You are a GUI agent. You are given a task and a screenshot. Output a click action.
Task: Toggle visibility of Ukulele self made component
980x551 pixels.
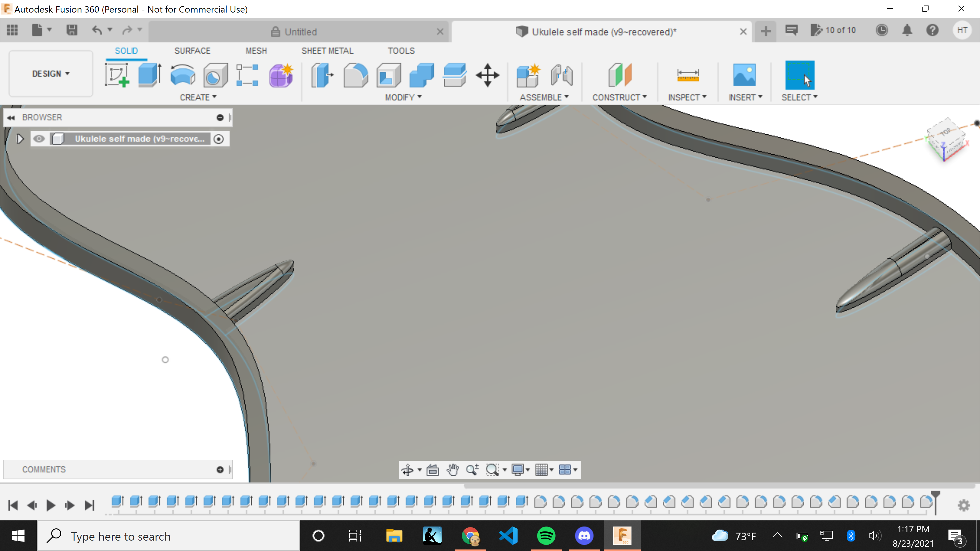coord(39,139)
